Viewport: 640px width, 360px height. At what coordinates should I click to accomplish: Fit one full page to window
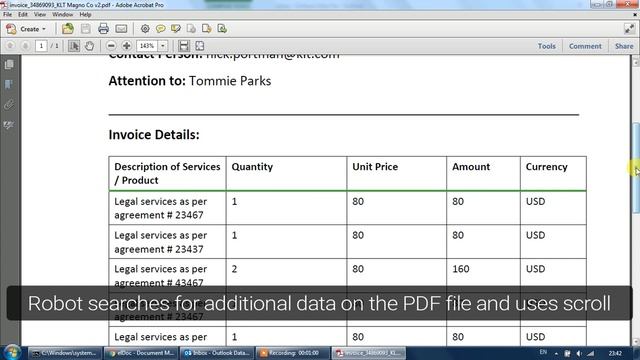(x=200, y=46)
